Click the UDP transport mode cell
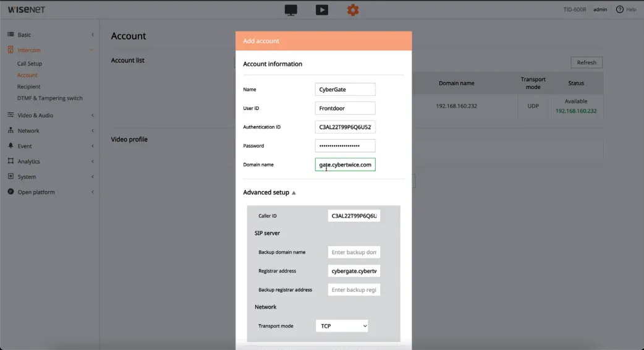644x350 pixels. click(533, 106)
